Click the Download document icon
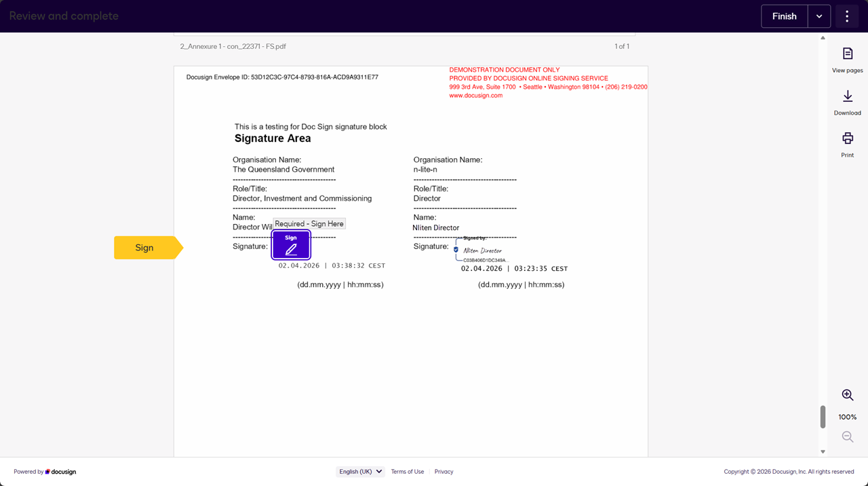This screenshot has width=868, height=486. click(x=847, y=97)
